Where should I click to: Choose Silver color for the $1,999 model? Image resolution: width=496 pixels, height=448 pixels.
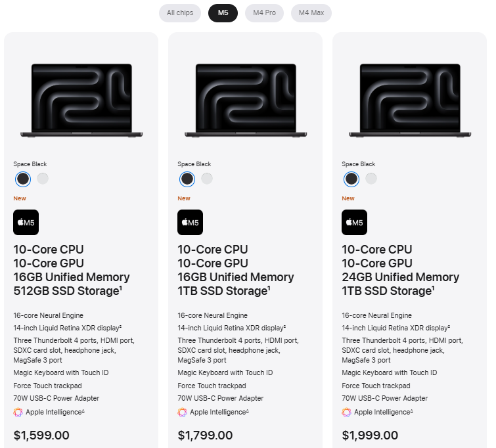[371, 179]
